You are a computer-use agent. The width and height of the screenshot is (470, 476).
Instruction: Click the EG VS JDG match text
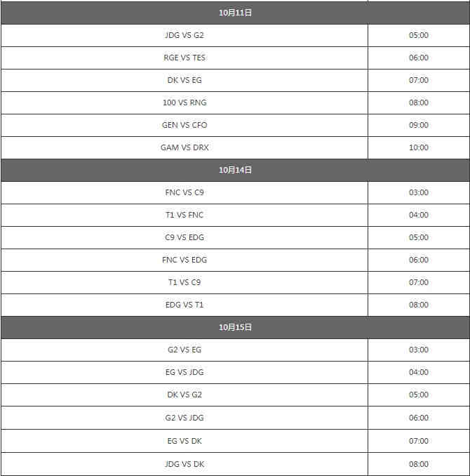(x=184, y=372)
